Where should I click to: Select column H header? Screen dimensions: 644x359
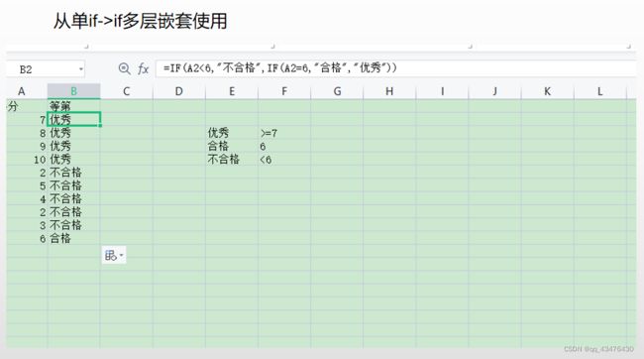[x=389, y=91]
